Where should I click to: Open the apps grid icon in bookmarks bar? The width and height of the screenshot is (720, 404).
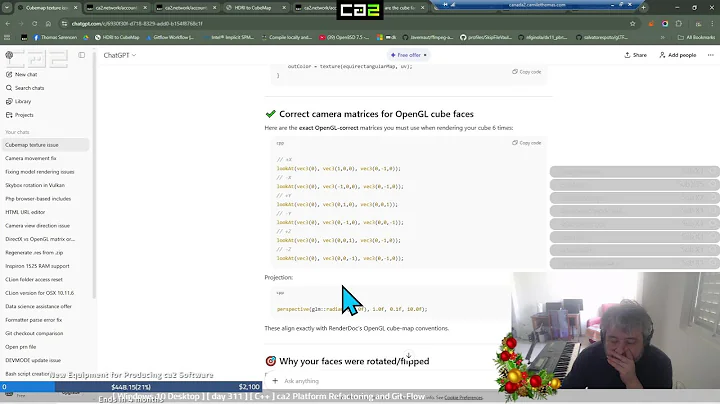(7, 37)
